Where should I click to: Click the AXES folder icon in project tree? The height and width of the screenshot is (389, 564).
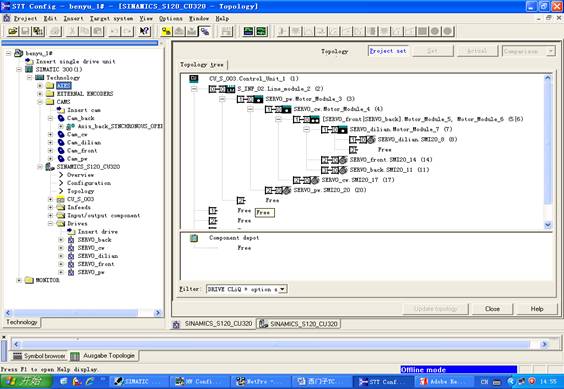coord(50,86)
